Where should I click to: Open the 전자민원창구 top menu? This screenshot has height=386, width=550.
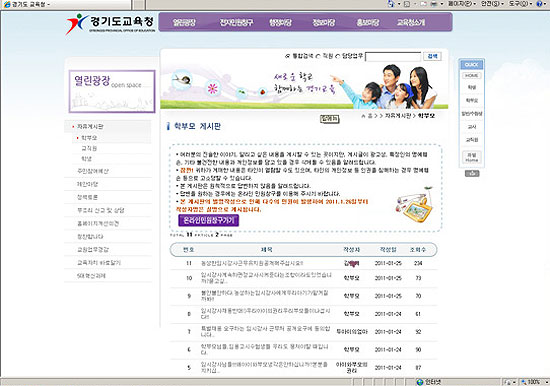coord(236,23)
